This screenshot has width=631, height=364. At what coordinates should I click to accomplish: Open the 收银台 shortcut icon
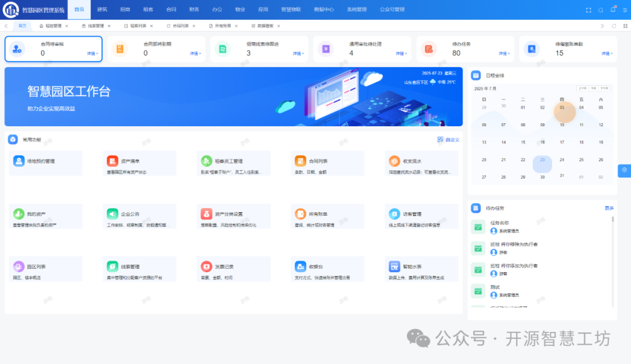pos(300,266)
